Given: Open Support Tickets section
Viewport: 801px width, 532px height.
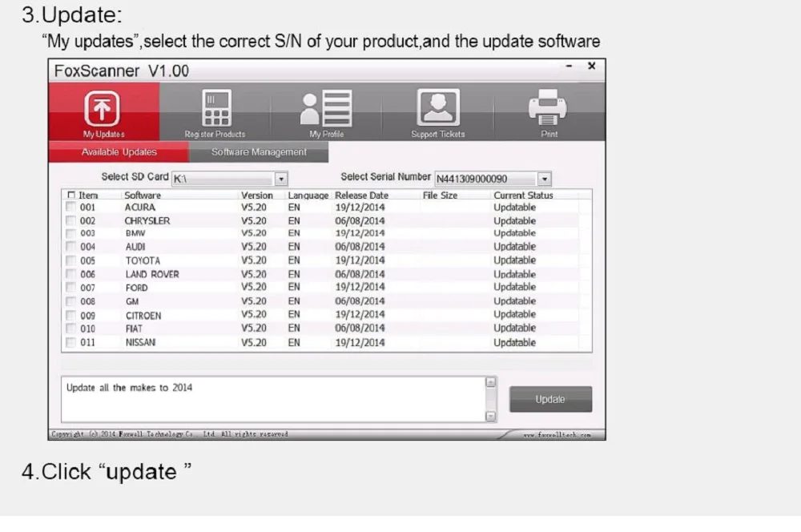Looking at the screenshot, I should [x=438, y=112].
